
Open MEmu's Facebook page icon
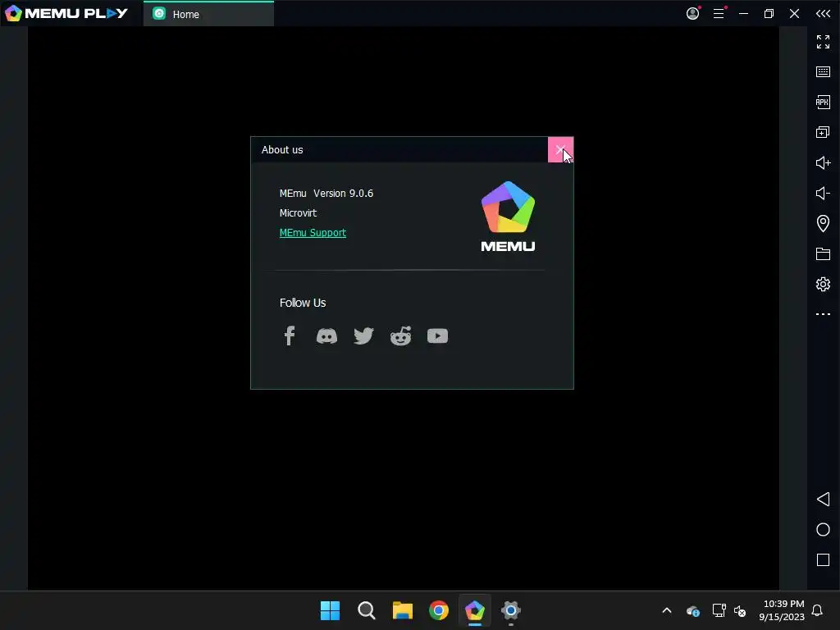coord(290,336)
